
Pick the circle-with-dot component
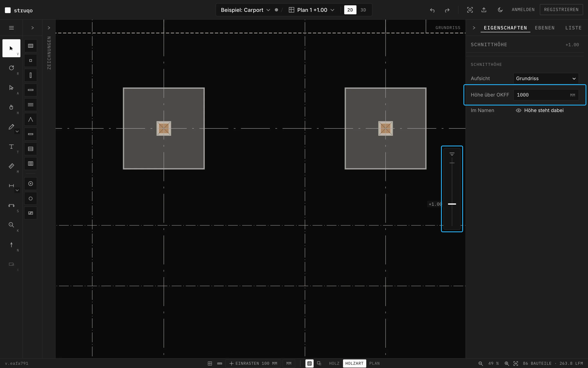31,184
